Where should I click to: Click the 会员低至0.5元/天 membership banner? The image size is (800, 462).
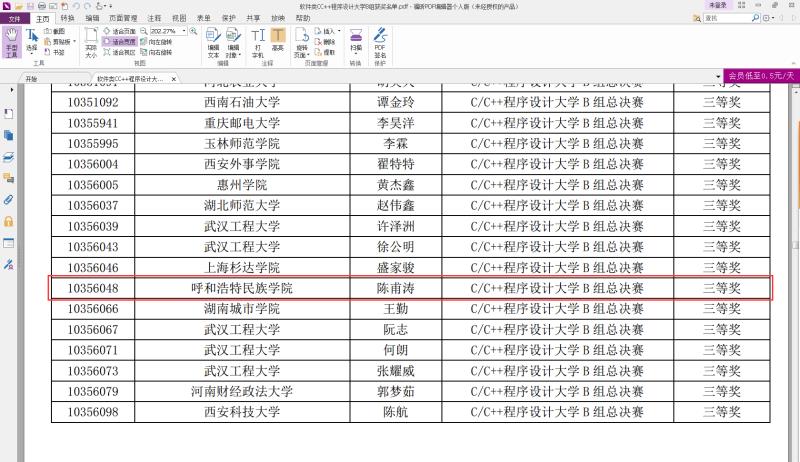pos(761,76)
